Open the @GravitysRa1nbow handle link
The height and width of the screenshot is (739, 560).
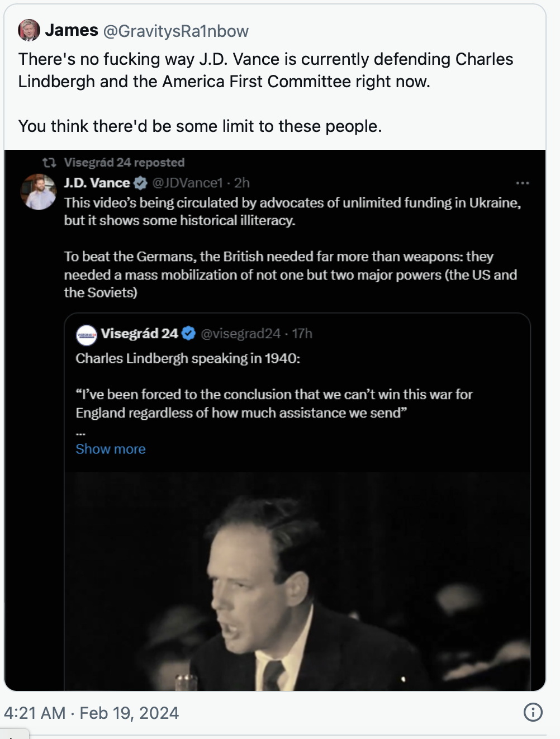click(175, 31)
